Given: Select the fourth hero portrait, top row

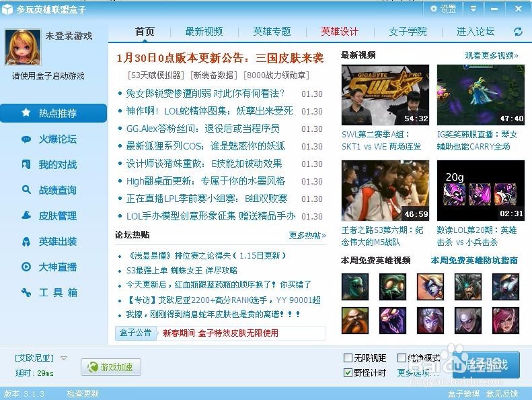Looking at the screenshot, I should click(468, 287).
